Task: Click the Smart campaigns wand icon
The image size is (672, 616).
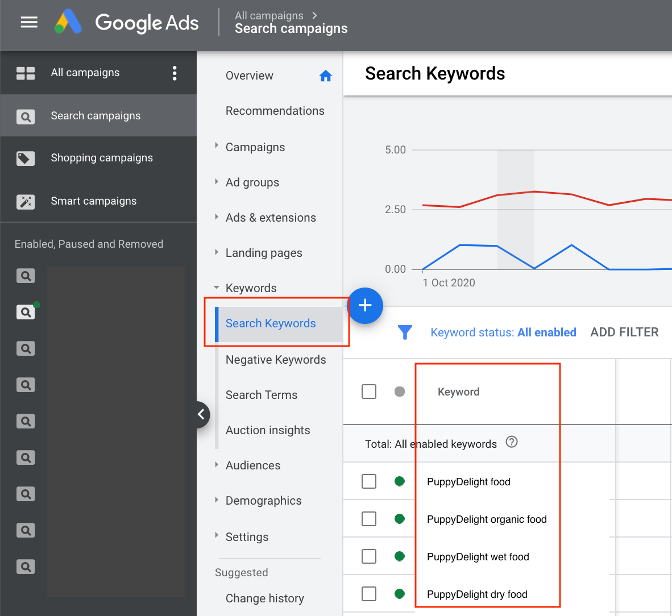Action: pyautogui.click(x=26, y=201)
